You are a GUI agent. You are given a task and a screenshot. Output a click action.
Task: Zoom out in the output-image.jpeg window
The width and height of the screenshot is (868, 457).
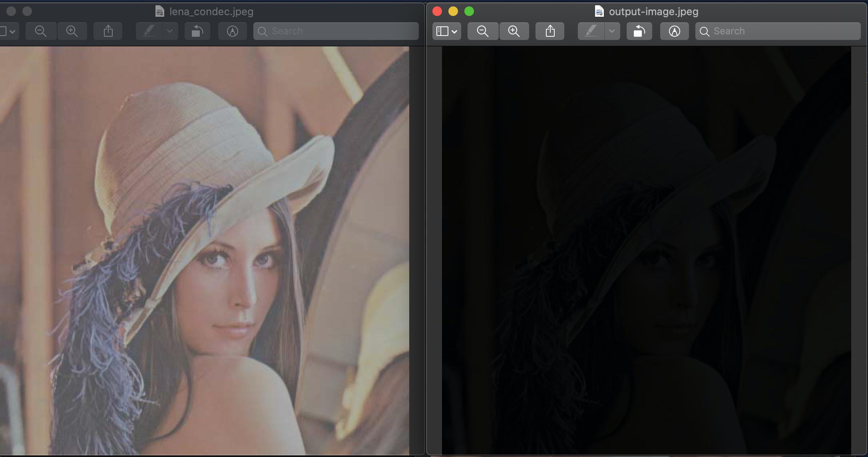(483, 31)
